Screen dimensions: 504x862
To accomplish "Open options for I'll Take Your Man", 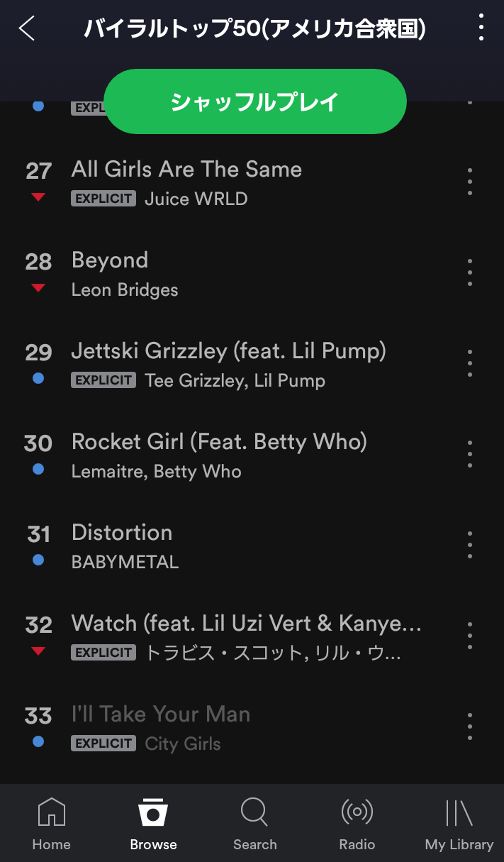I will coord(469,726).
